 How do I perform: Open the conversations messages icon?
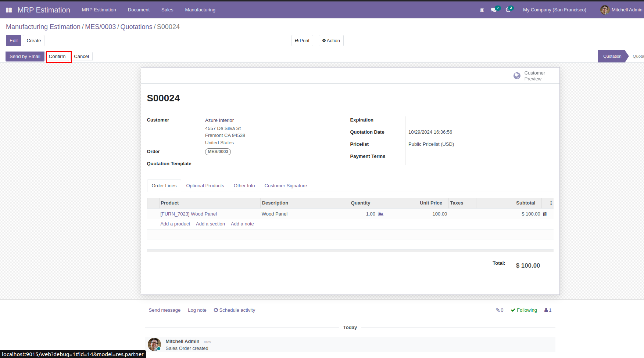[x=494, y=10]
